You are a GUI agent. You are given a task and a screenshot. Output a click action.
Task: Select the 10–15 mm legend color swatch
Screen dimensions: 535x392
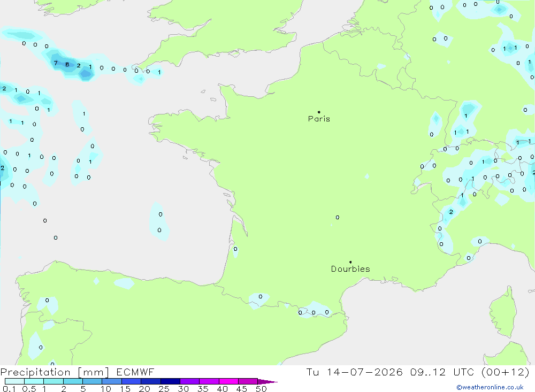click(x=112, y=381)
